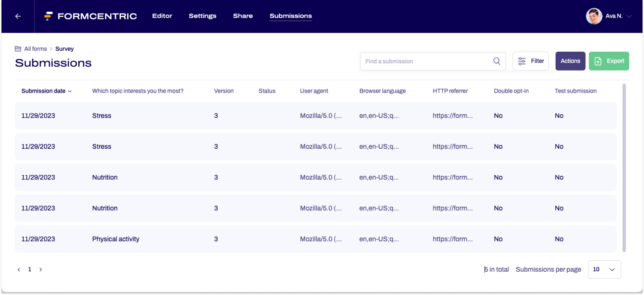Open Ava N. user avatar

click(x=594, y=16)
